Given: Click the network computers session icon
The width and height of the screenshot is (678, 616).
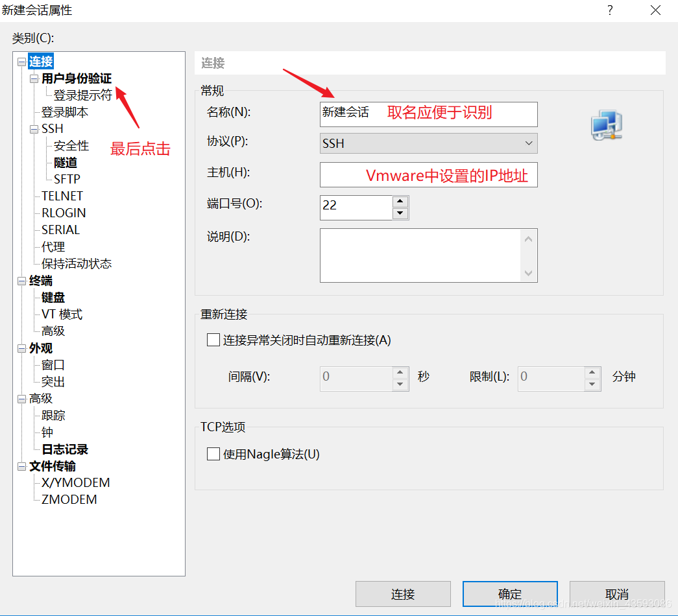Looking at the screenshot, I should point(607,125).
